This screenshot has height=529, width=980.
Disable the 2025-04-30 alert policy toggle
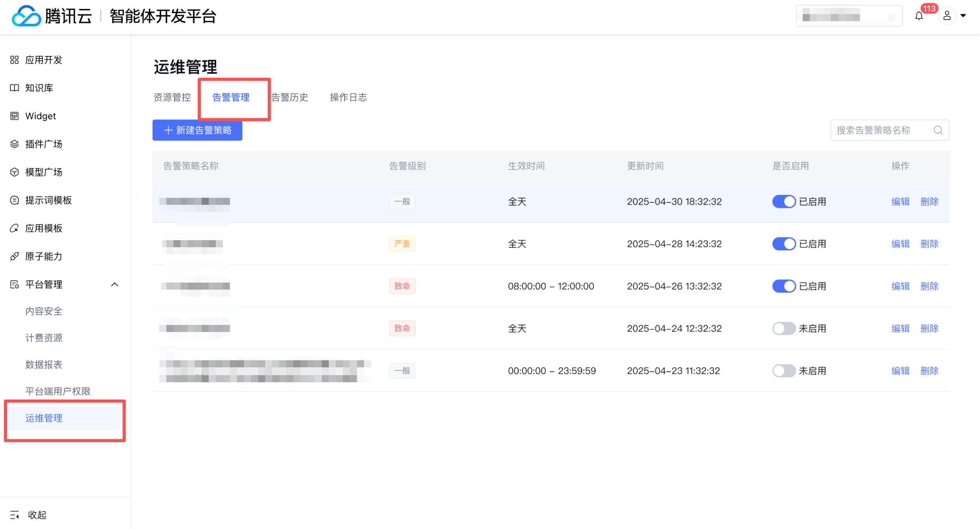point(783,202)
